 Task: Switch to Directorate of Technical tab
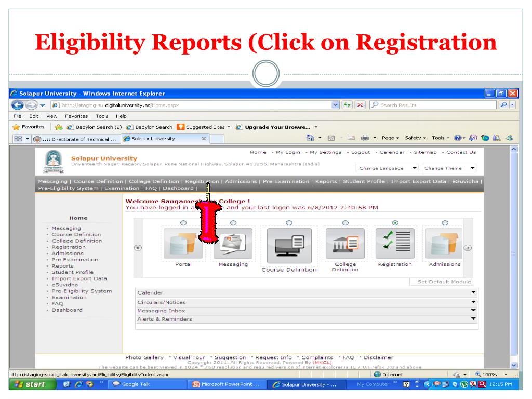[x=76, y=139]
